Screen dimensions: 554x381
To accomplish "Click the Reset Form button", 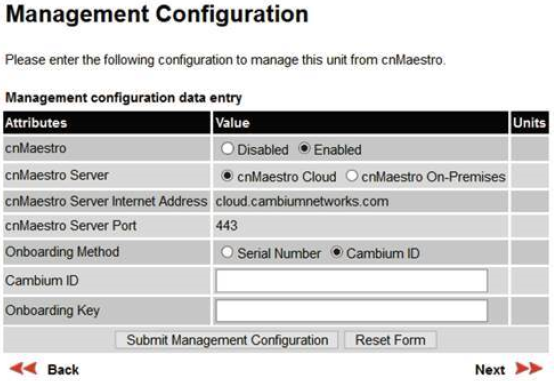I will coord(390,340).
